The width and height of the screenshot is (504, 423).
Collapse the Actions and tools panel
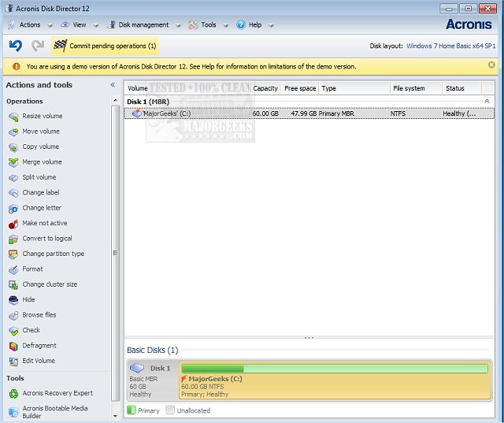click(x=113, y=85)
